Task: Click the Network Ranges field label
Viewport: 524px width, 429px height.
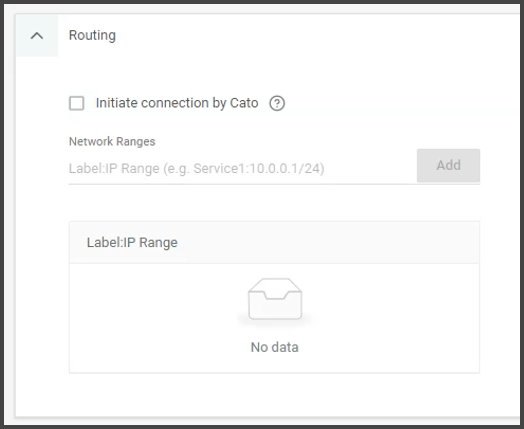Action: 112,142
